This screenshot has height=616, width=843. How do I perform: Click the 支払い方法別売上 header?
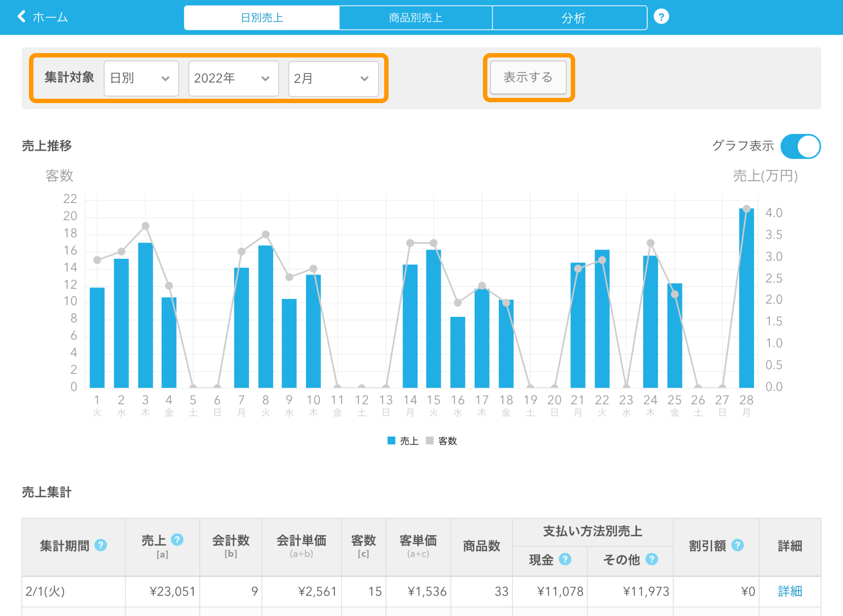click(593, 531)
